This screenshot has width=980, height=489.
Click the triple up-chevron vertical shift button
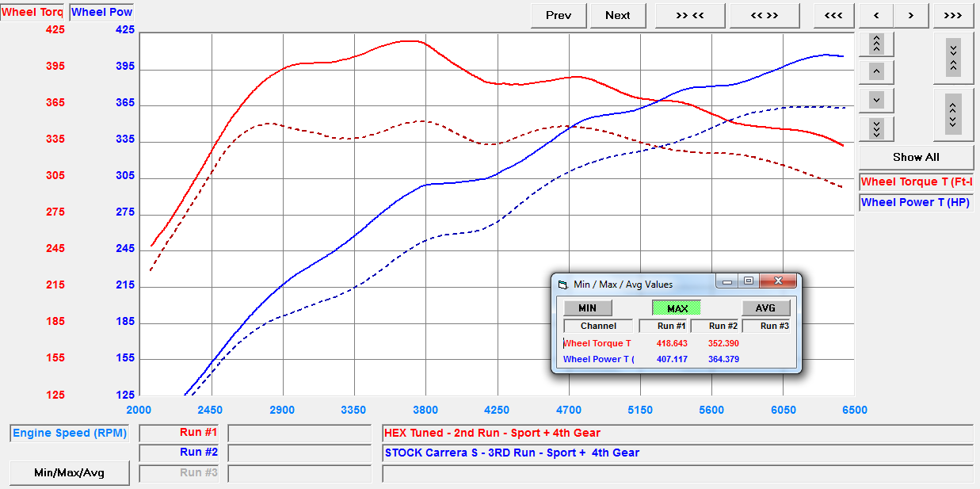(x=875, y=44)
